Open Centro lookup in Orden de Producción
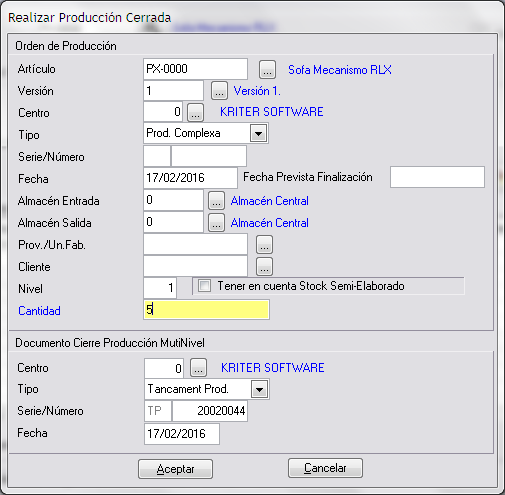 [x=195, y=112]
